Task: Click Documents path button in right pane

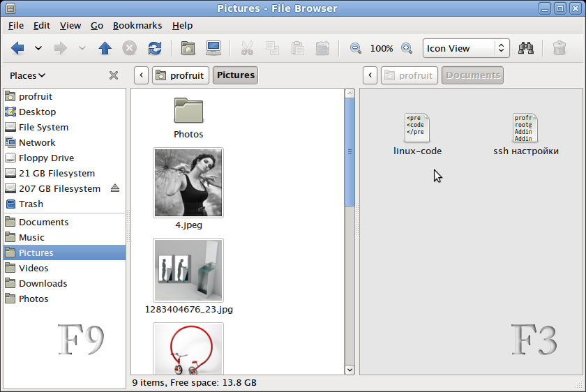Action: [x=473, y=75]
